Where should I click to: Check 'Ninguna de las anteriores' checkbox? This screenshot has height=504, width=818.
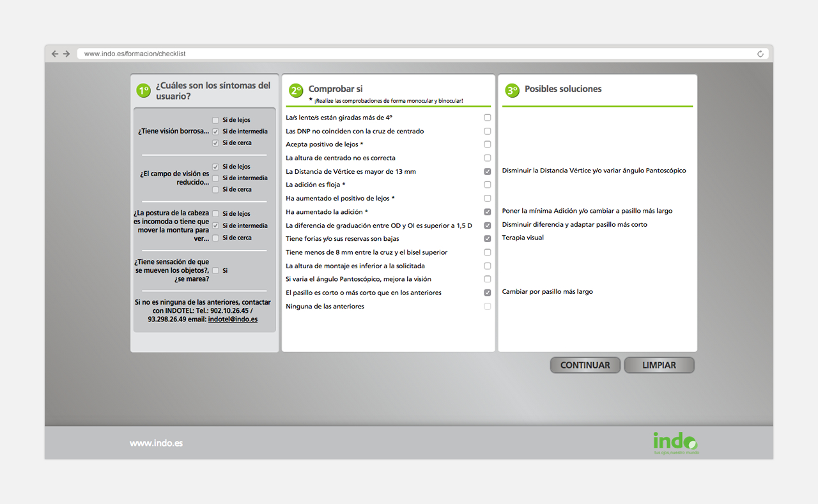pyautogui.click(x=487, y=306)
